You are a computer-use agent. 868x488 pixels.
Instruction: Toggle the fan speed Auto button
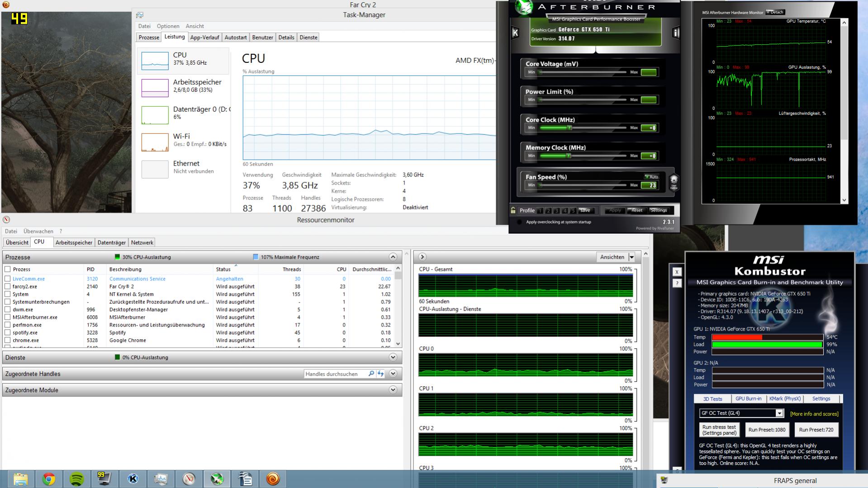click(x=652, y=177)
